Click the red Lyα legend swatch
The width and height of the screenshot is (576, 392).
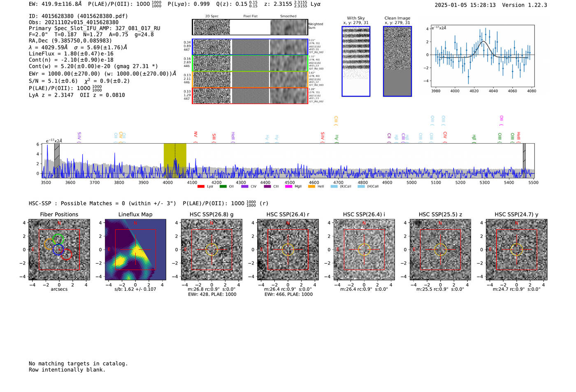pos(201,187)
